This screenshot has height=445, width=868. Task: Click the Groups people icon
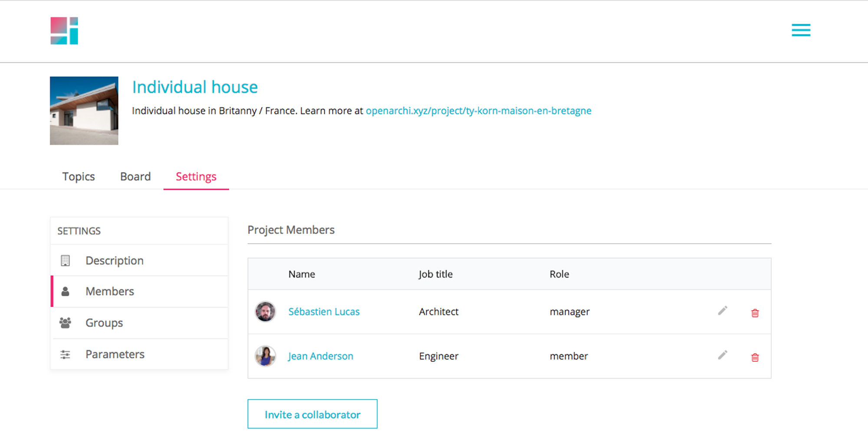click(65, 323)
